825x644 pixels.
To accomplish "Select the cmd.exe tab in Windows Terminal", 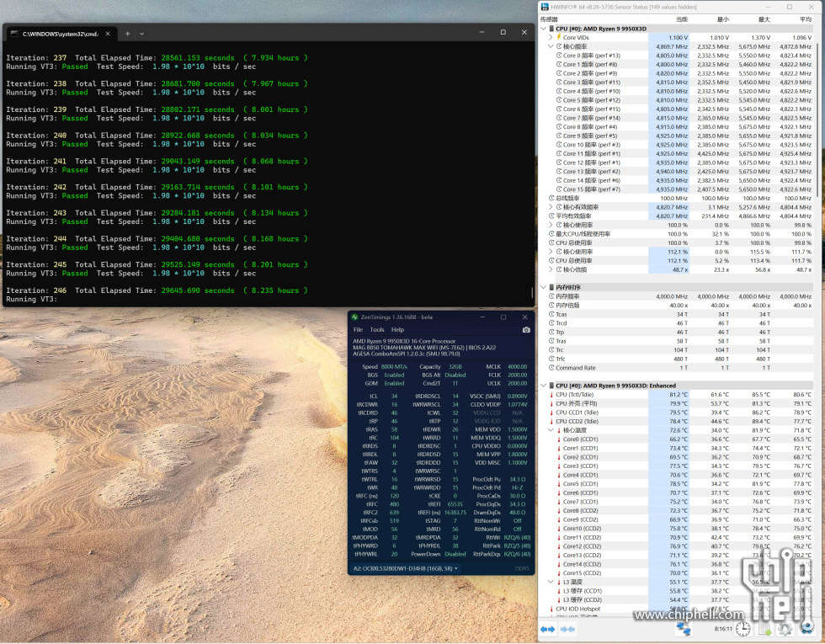I will click(x=61, y=34).
